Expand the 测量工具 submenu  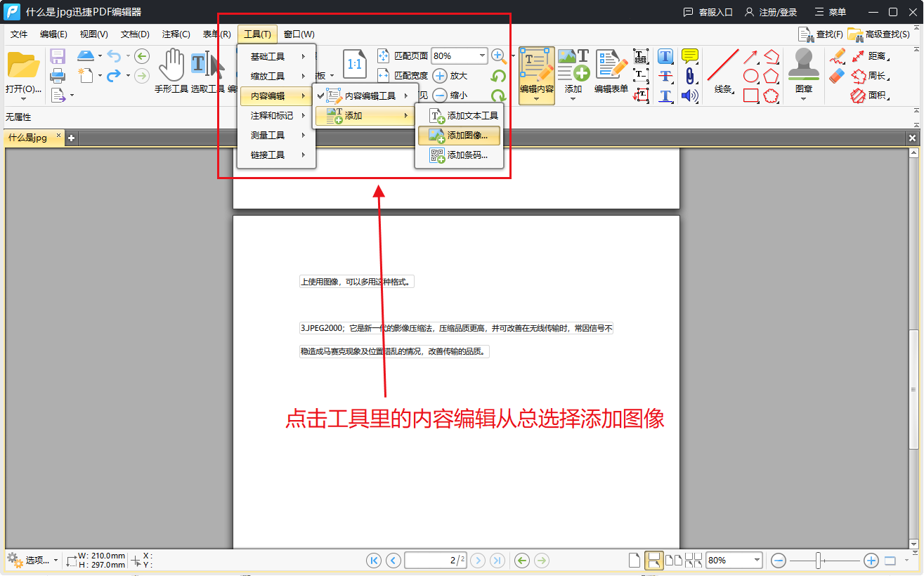click(x=277, y=135)
